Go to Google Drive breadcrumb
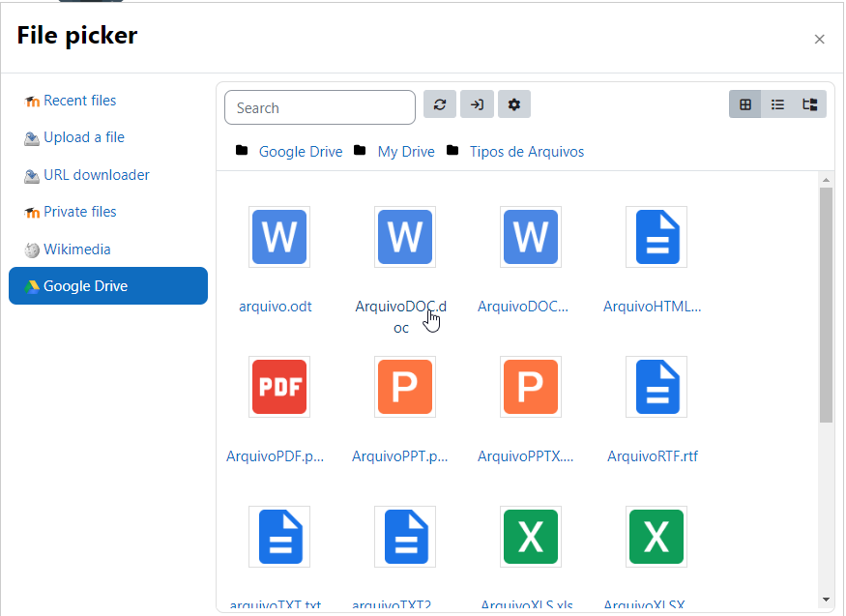846x616 pixels. click(x=301, y=152)
